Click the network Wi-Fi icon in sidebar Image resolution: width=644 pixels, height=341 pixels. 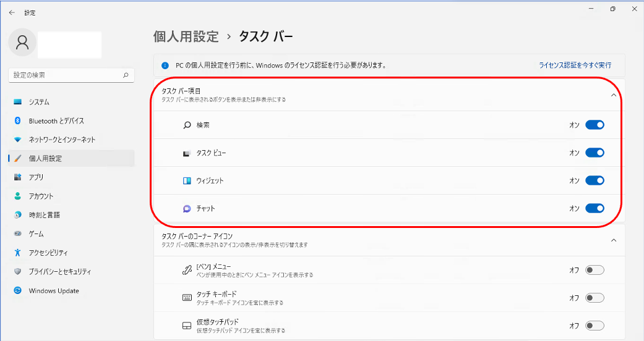(18, 140)
